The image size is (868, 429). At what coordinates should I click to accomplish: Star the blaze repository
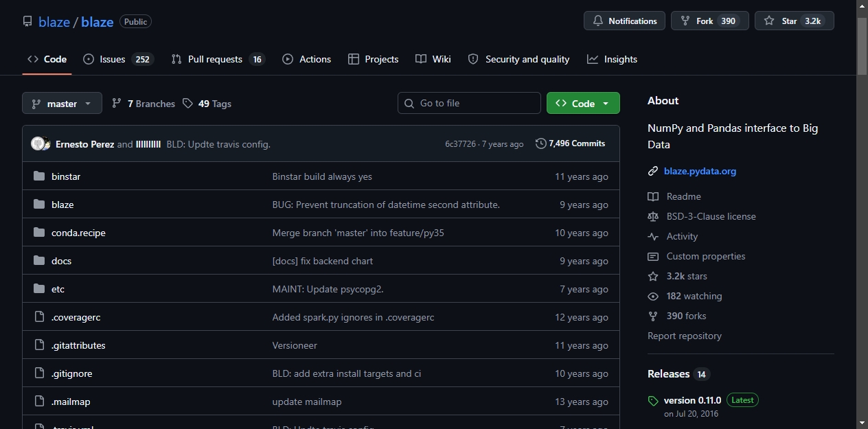[794, 21]
